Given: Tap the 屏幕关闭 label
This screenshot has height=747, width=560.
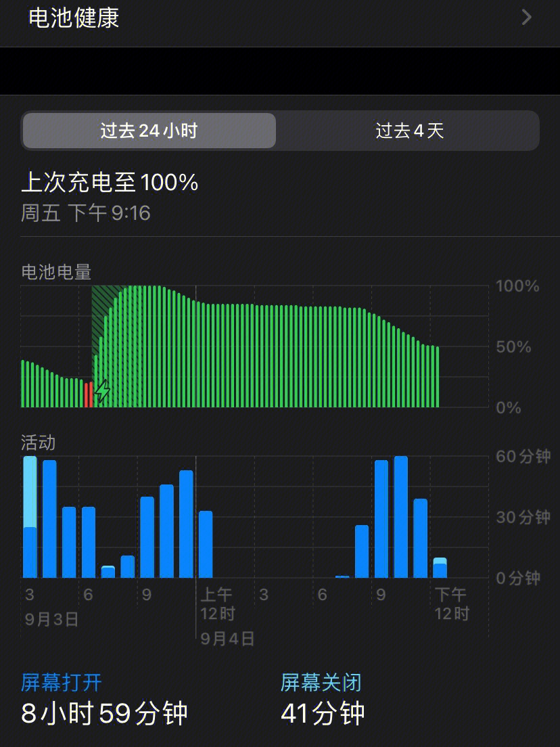Looking at the screenshot, I should pyautogui.click(x=321, y=682).
